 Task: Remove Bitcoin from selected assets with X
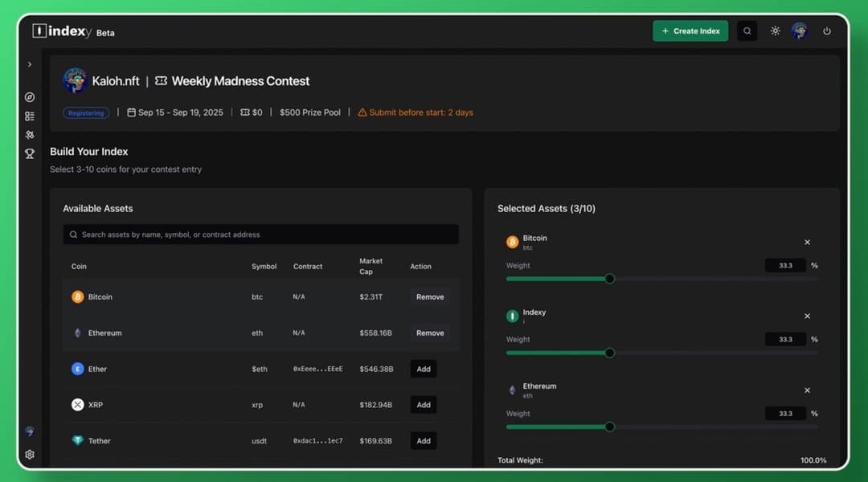point(807,243)
